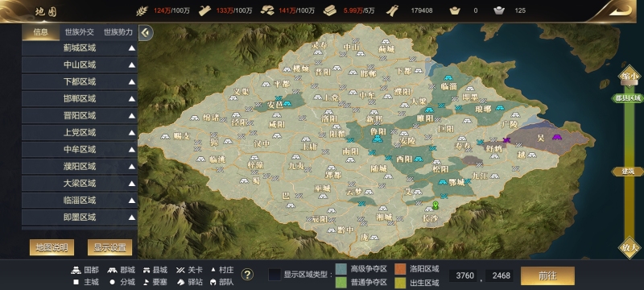Open the 地图说明 button
Viewport: 644px width, 290px height.
52,247
